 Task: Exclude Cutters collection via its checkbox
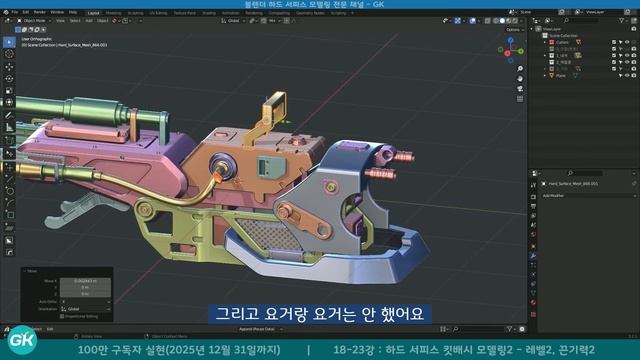614,42
